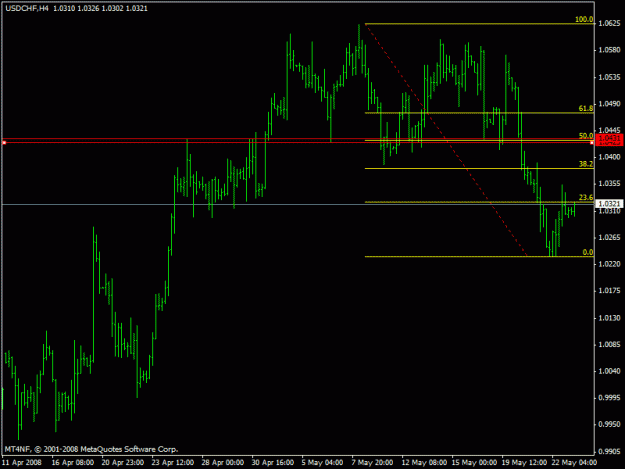Click the 1.0130 price axis label
The image size is (625, 469).
tap(609, 318)
